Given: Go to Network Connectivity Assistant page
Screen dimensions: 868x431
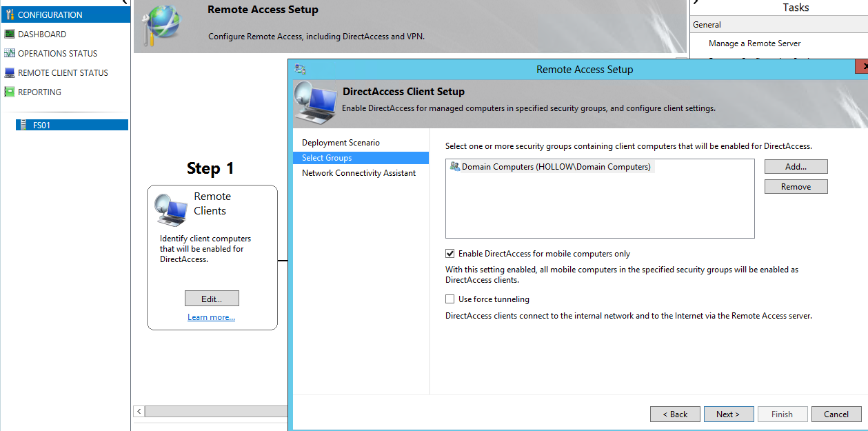Looking at the screenshot, I should [359, 173].
